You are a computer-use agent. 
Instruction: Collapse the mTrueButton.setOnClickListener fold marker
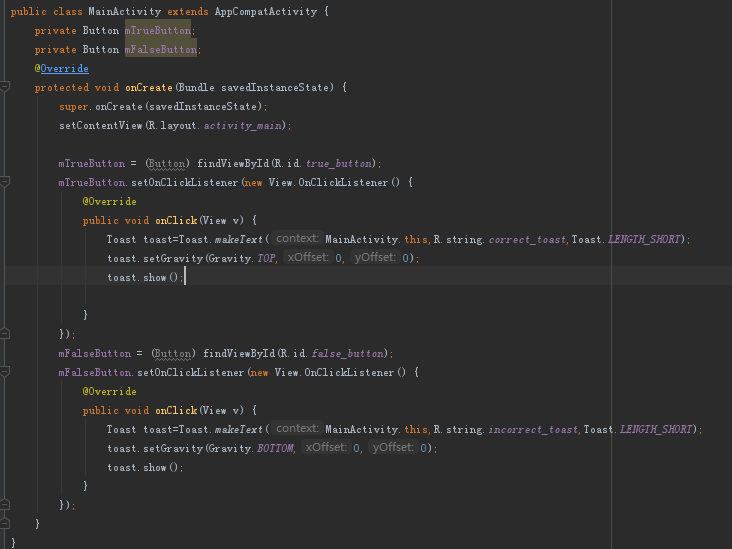(5, 182)
